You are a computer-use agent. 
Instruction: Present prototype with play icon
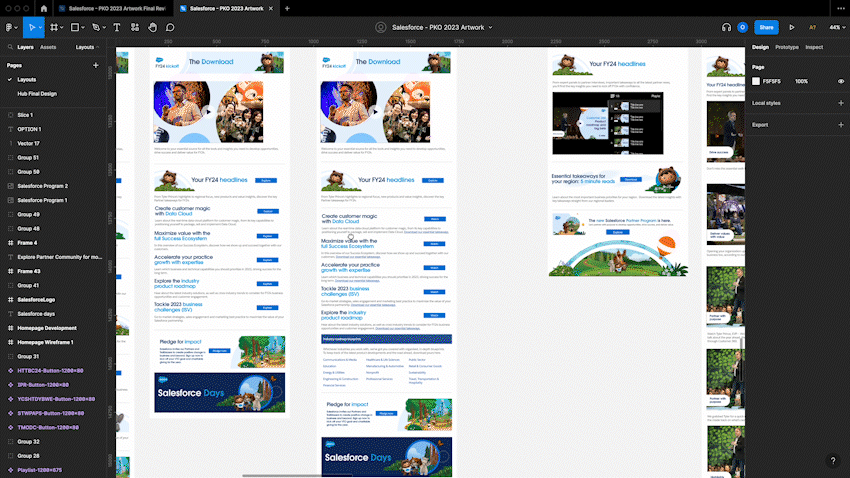click(792, 27)
